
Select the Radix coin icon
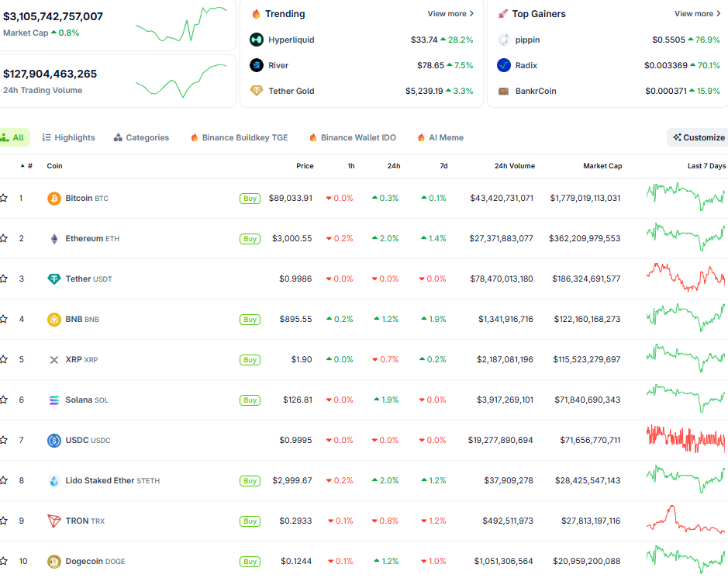click(x=503, y=65)
